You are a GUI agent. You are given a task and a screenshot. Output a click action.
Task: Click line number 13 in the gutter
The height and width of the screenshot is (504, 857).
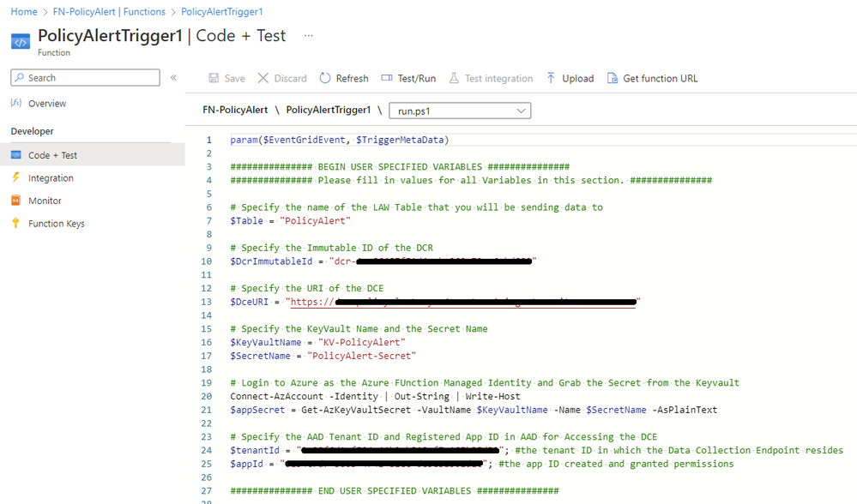point(206,302)
